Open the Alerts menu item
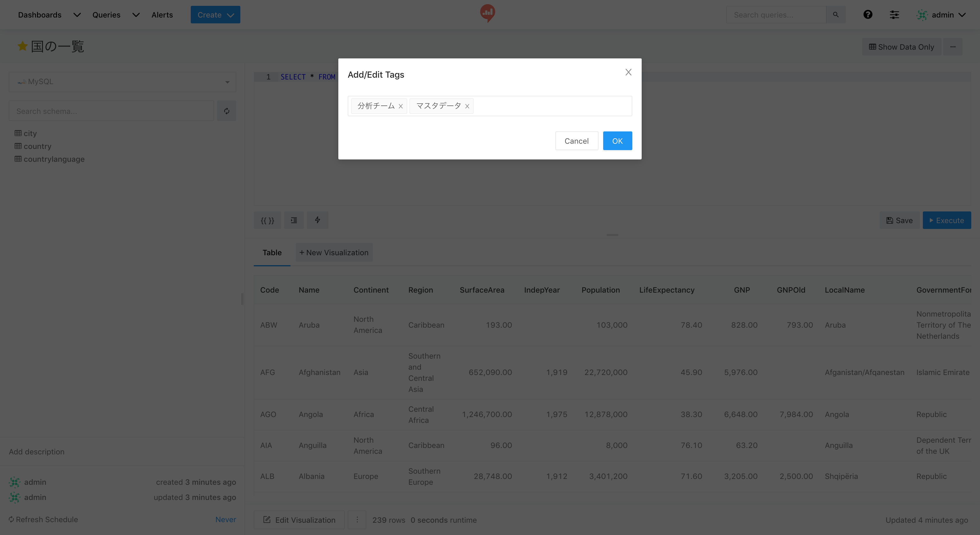Image resolution: width=980 pixels, height=535 pixels. coord(162,15)
